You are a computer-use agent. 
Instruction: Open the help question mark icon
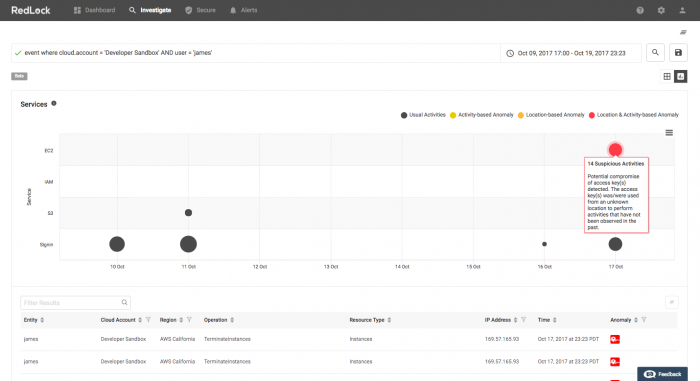pos(640,10)
